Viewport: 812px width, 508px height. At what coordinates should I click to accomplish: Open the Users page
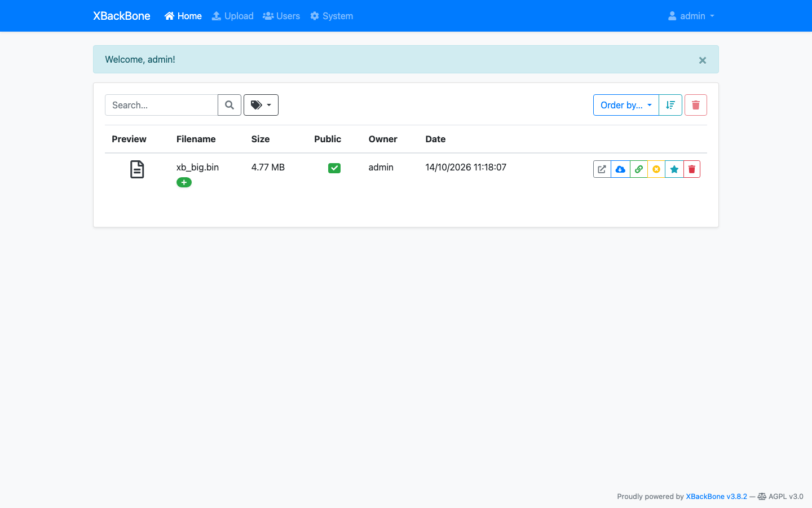click(281, 16)
